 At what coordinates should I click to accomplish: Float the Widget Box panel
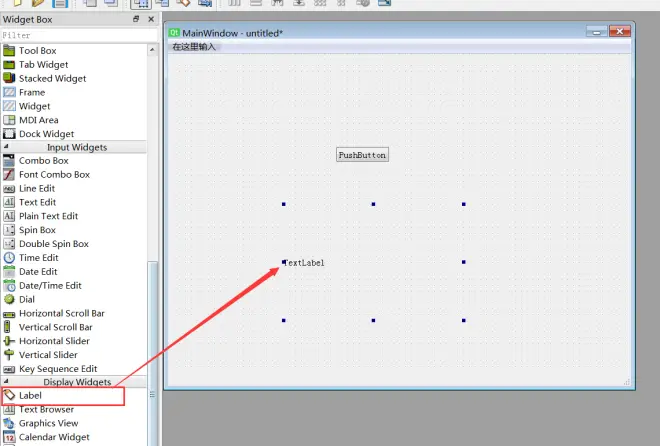[136, 19]
